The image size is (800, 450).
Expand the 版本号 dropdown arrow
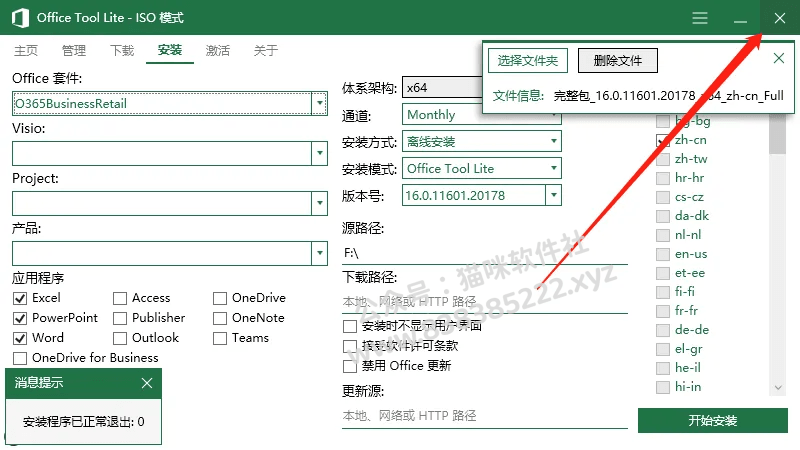(x=554, y=195)
